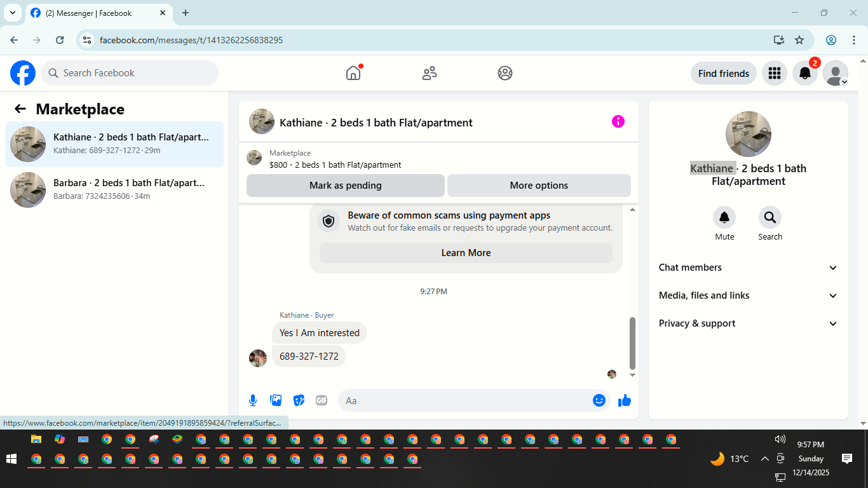Viewport: 868px width, 488px height.
Task: Expand the Chat members section
Action: pyautogui.click(x=749, y=268)
